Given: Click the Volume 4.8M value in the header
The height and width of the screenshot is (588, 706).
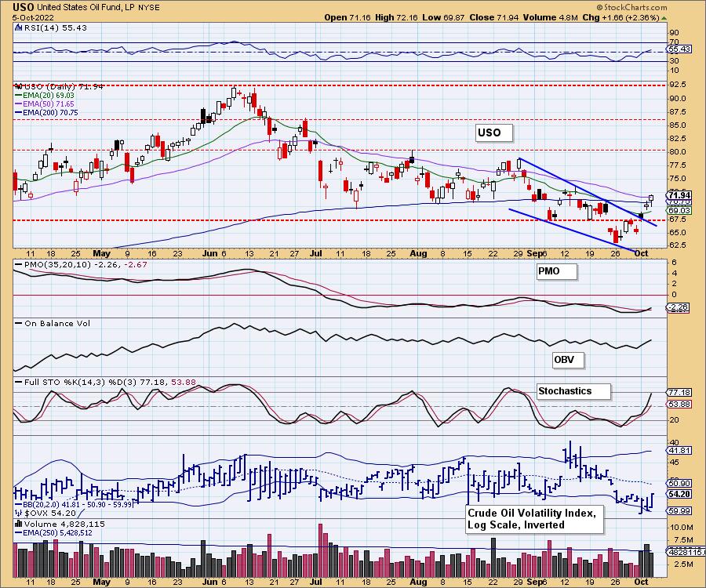Looking at the screenshot, I should tap(550, 17).
